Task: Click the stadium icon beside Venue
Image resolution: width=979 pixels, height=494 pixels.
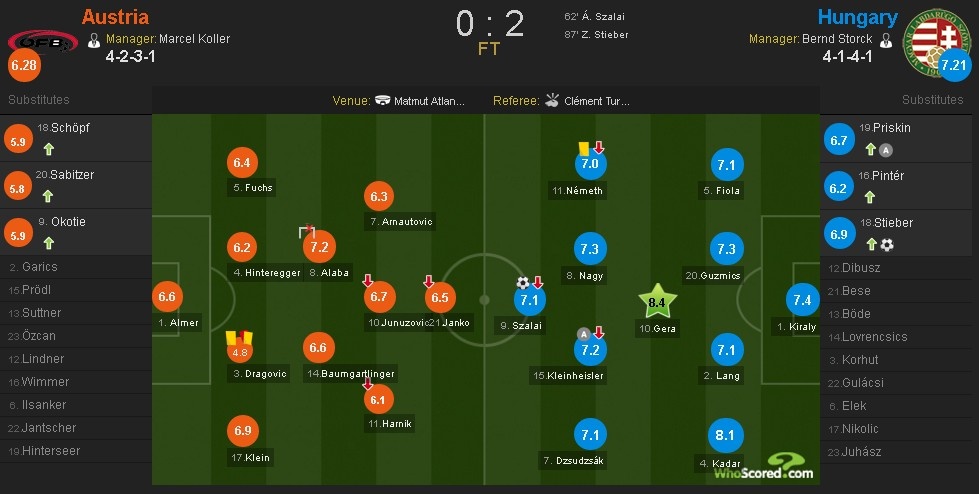Action: tap(383, 101)
